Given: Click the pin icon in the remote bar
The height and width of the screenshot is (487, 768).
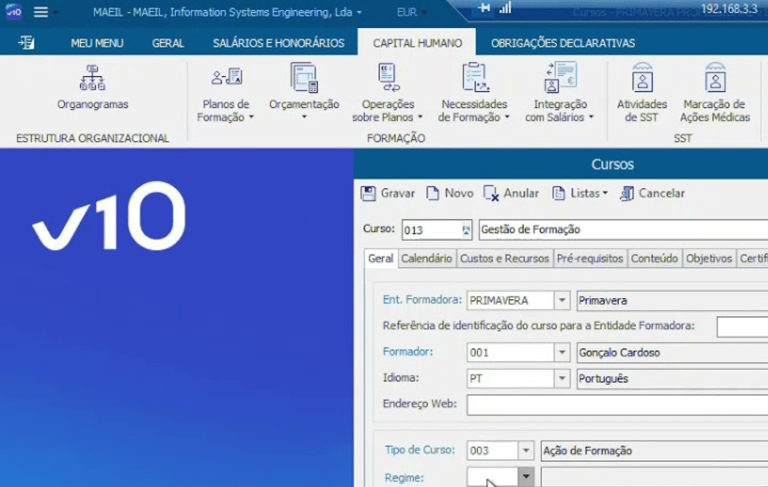Looking at the screenshot, I should pos(484,8).
